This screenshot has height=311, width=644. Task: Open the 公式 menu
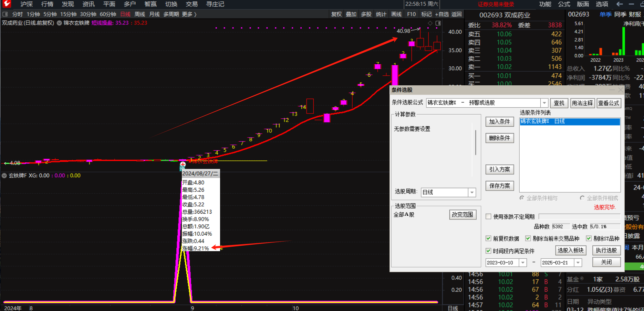[x=564, y=4]
